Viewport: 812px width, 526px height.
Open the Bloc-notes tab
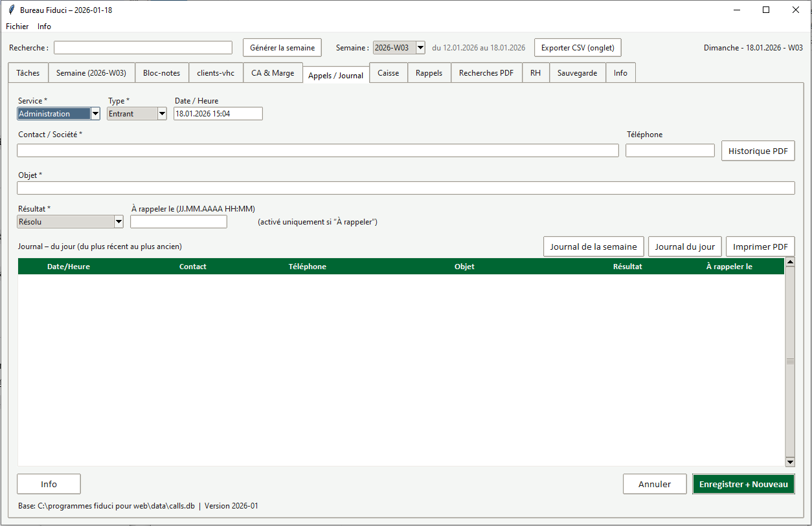pyautogui.click(x=161, y=73)
